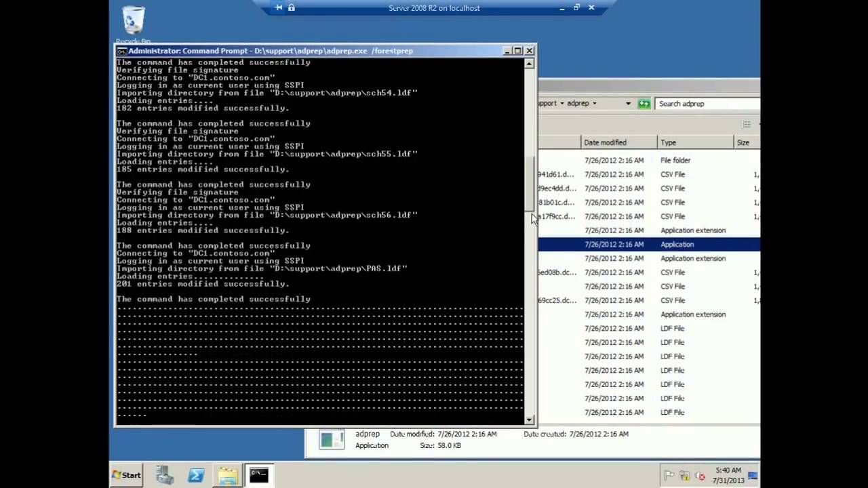Click the line importing 'sch55.ldf'

[267, 154]
